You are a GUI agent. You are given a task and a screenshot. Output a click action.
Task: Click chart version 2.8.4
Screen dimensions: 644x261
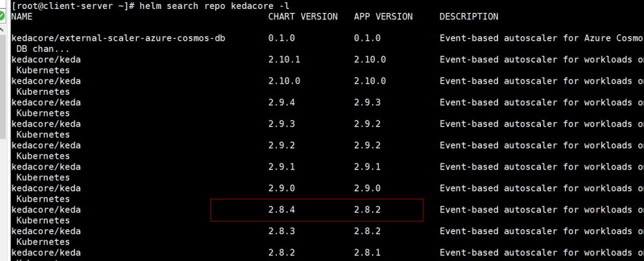(282, 210)
